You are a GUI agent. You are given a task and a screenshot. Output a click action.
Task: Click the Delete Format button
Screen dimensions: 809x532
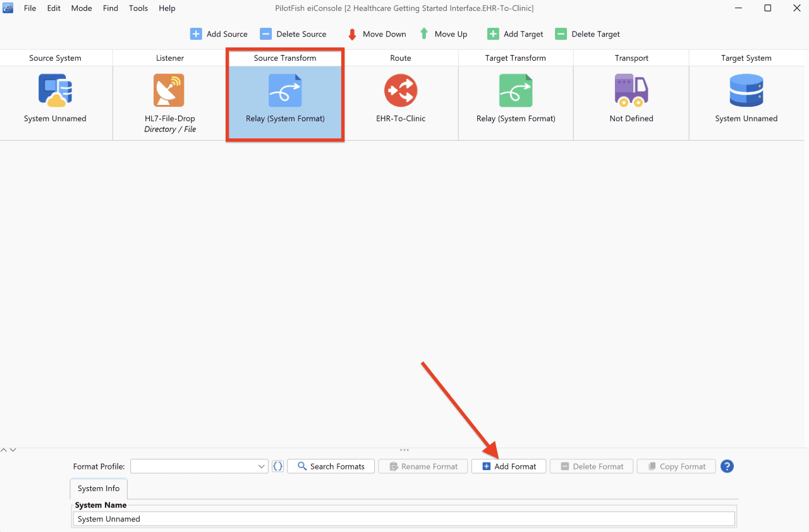[x=592, y=466]
